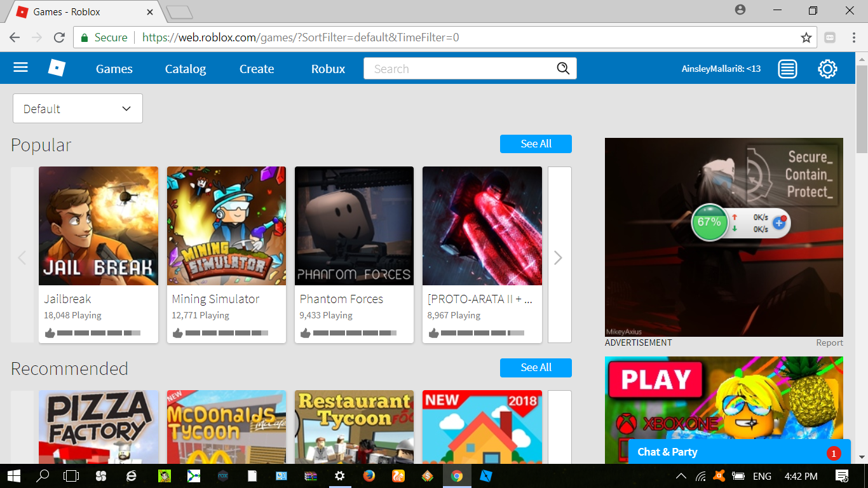The height and width of the screenshot is (488, 868).
Task: Click the search magnifier icon
Action: [x=563, y=69]
